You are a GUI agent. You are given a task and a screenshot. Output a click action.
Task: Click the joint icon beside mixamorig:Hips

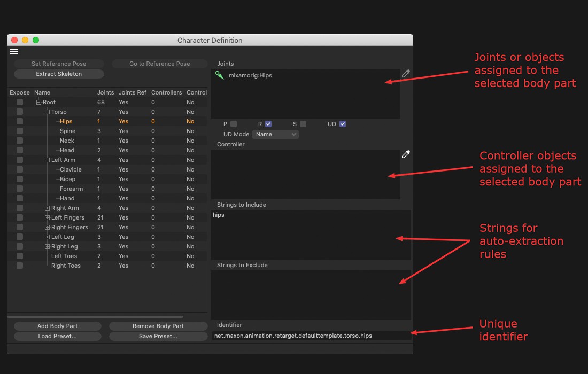[x=219, y=75]
